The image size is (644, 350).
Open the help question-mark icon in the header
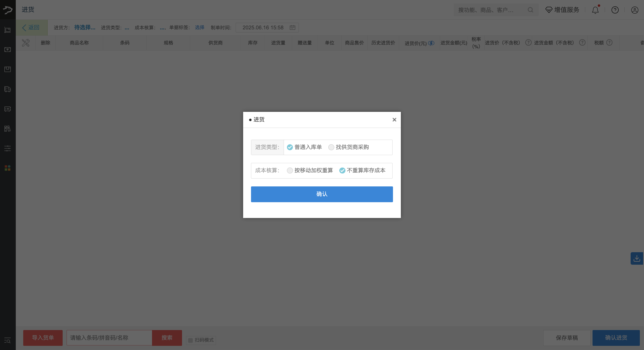(615, 10)
